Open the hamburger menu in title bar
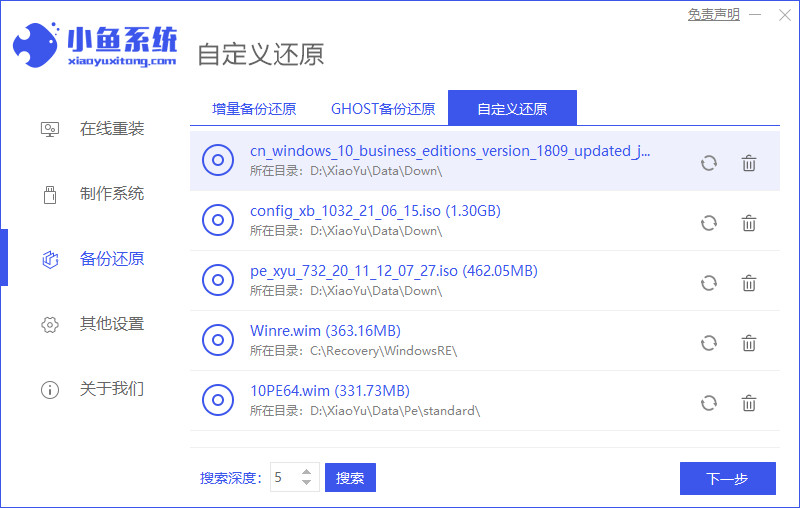The width and height of the screenshot is (800, 508). 757,15
